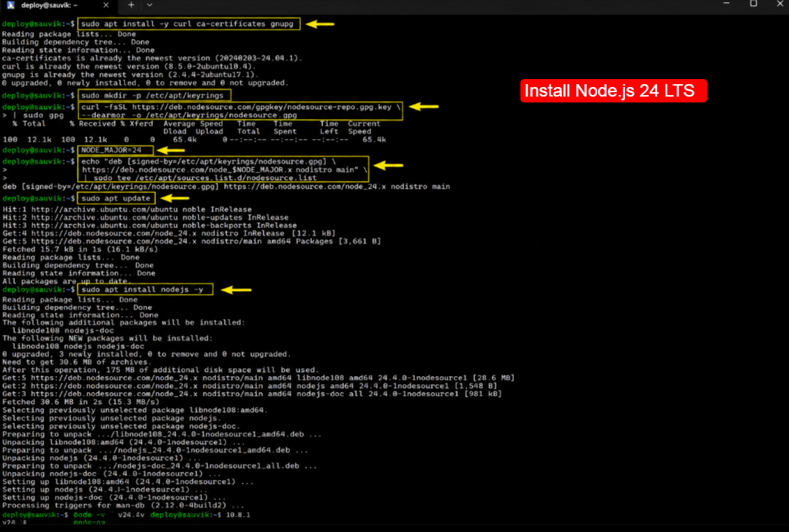789x532 pixels.
Task: Click the 'Unpacking nodejs-doc (24.4.0-1nodesource1)' line
Action: pos(111,474)
